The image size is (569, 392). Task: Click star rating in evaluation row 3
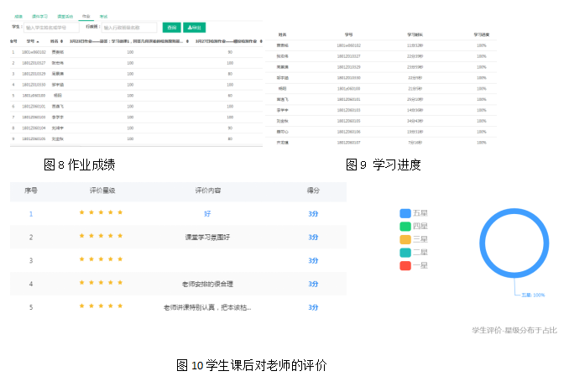tap(101, 260)
